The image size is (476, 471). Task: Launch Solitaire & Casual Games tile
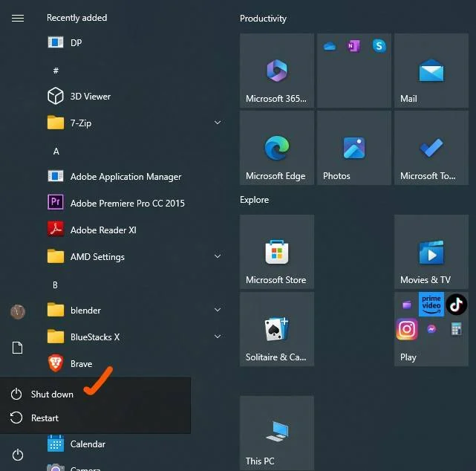[x=277, y=329]
